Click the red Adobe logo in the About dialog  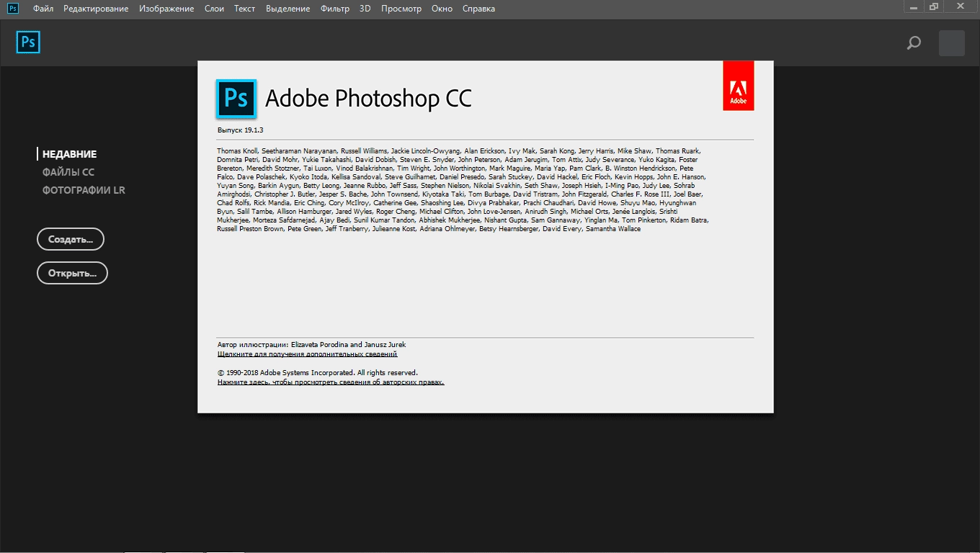click(x=739, y=86)
